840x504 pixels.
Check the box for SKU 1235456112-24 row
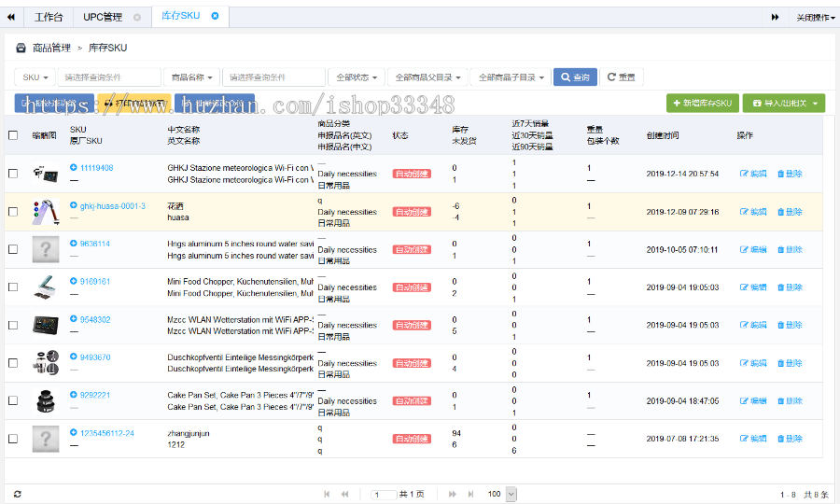coord(13,439)
